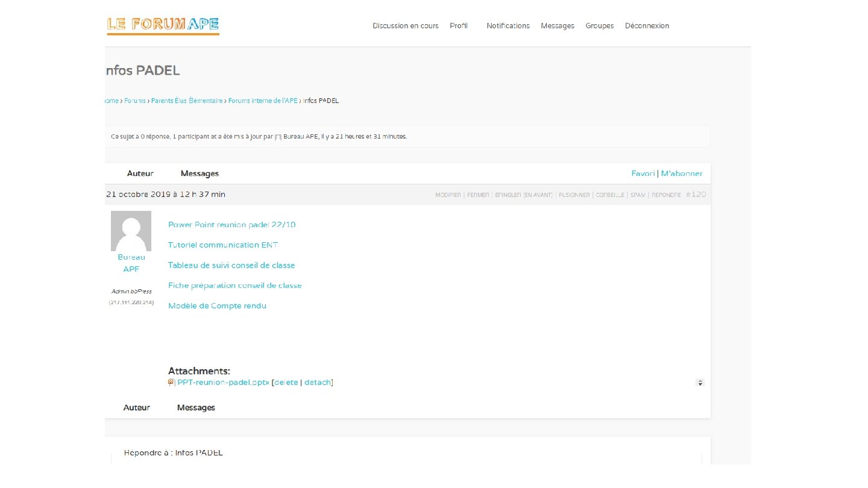Go to Notifications in top navigation
This screenshot has height=488, width=868.
[508, 26]
